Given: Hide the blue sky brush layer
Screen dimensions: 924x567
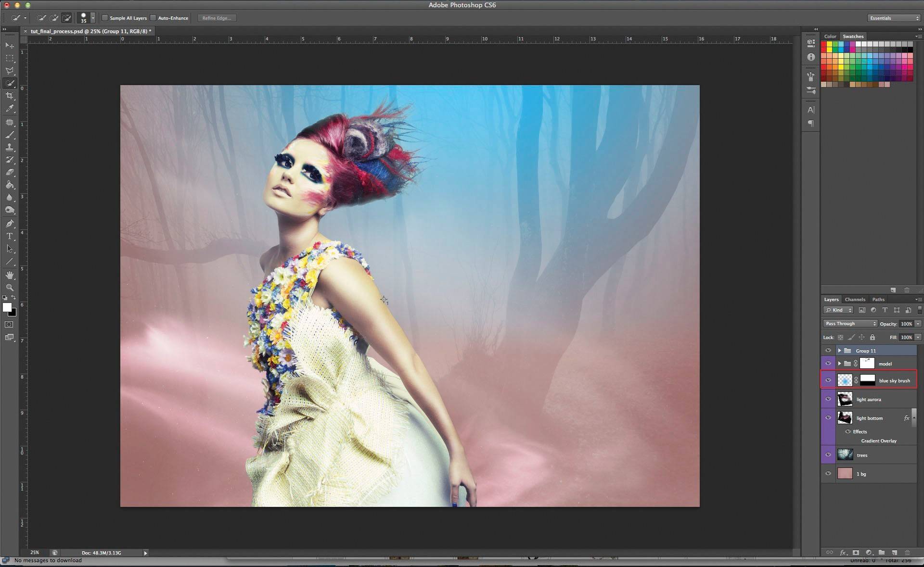Looking at the screenshot, I should tap(828, 380).
